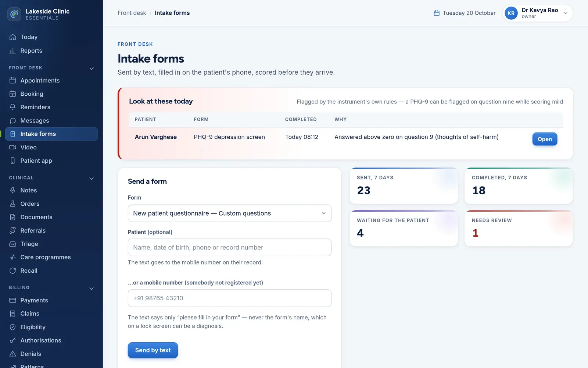588x368 pixels.
Task: Open the Form dropdown for new patient questionnaire
Action: click(x=229, y=213)
